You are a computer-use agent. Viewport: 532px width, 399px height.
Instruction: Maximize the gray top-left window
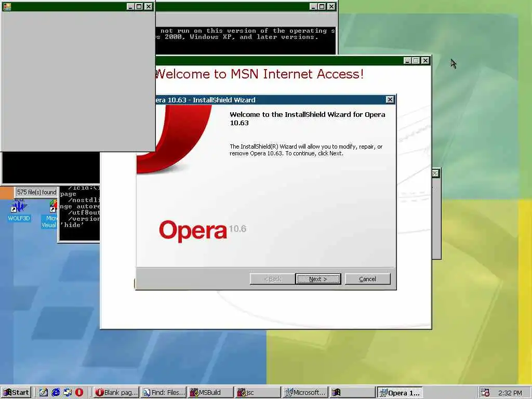pyautogui.click(x=139, y=6)
